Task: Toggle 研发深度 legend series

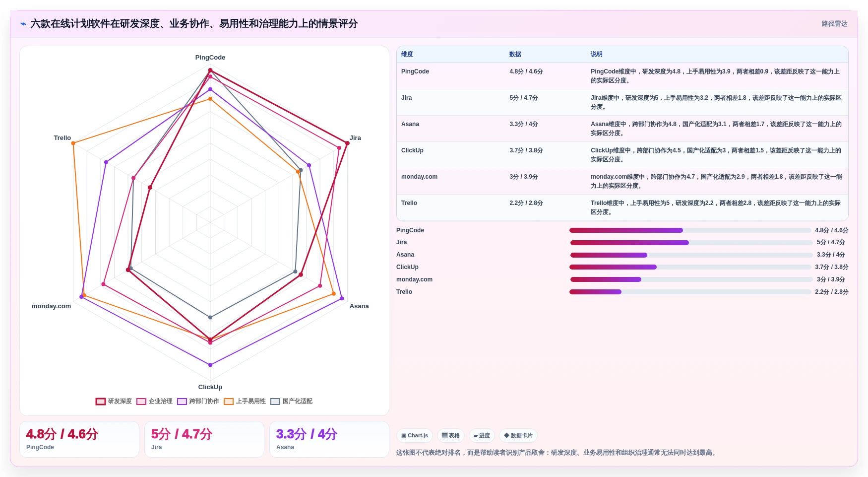Action: pyautogui.click(x=114, y=401)
